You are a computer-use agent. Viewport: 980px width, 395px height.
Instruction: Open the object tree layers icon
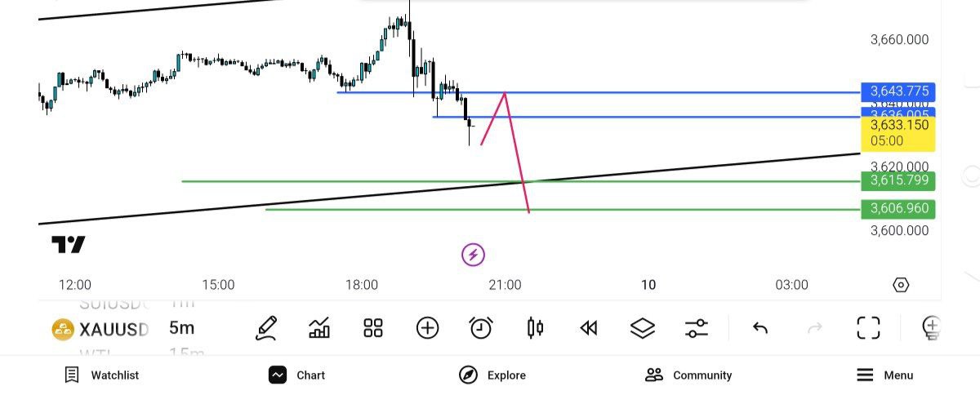[643, 328]
